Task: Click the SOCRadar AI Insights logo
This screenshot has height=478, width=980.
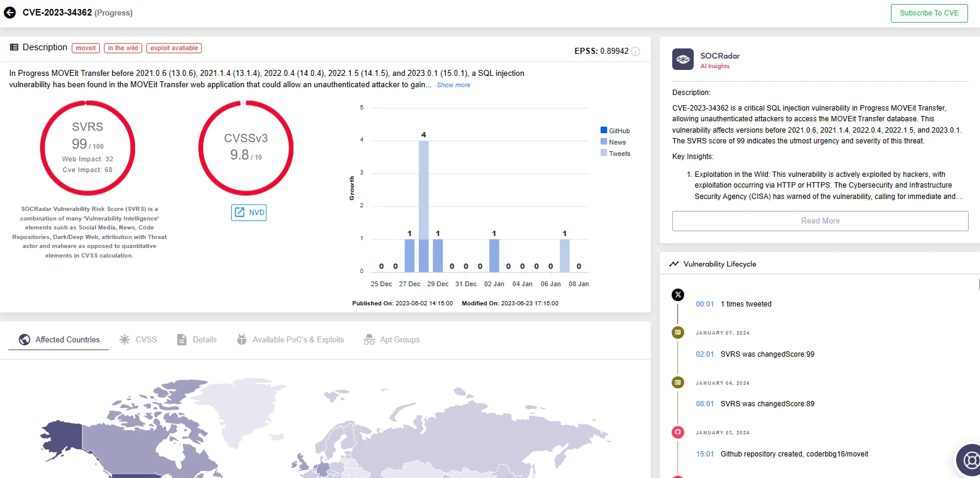Action: point(683,59)
